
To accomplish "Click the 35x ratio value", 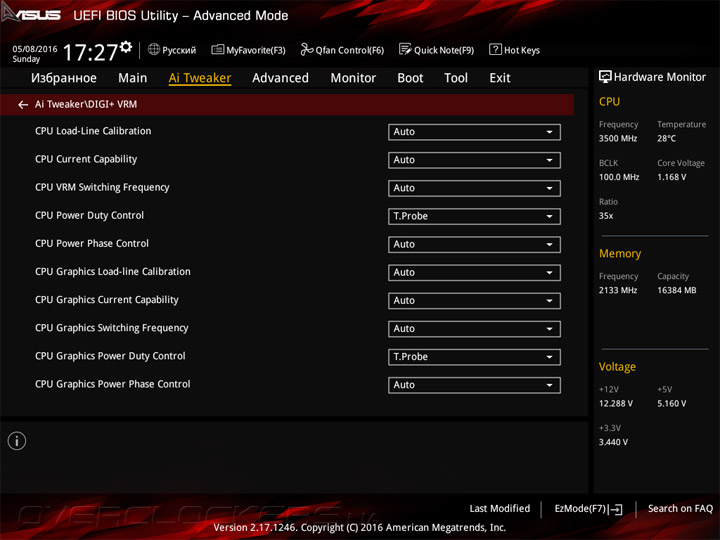I will (606, 215).
